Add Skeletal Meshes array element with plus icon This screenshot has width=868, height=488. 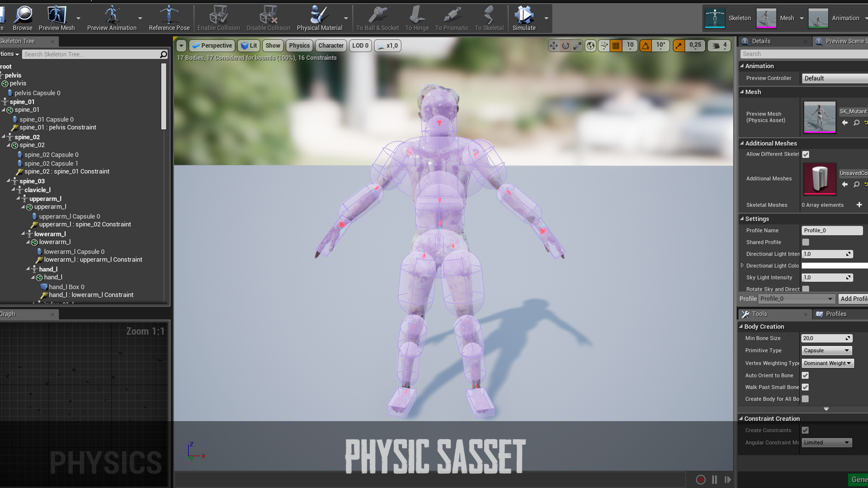859,205
